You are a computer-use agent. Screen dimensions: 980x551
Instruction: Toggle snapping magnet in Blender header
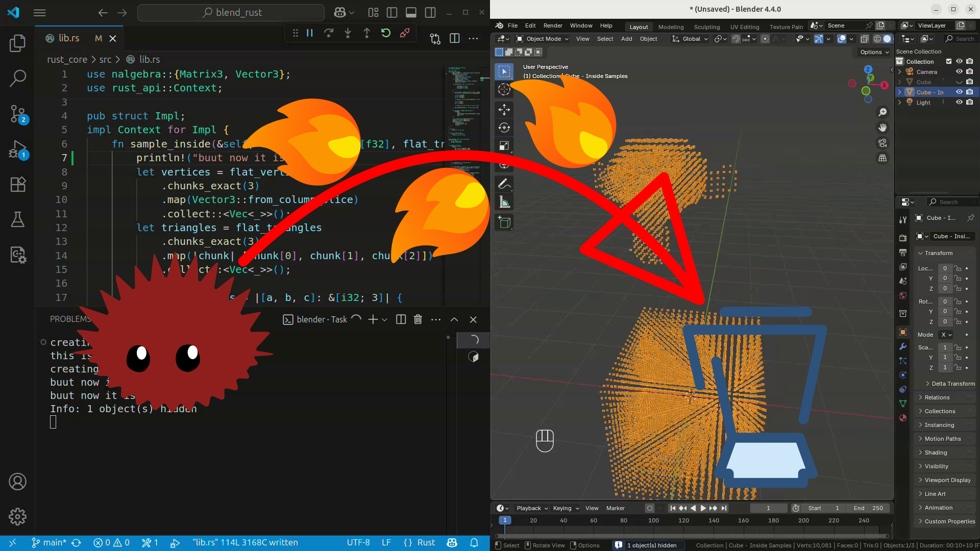coord(736,39)
